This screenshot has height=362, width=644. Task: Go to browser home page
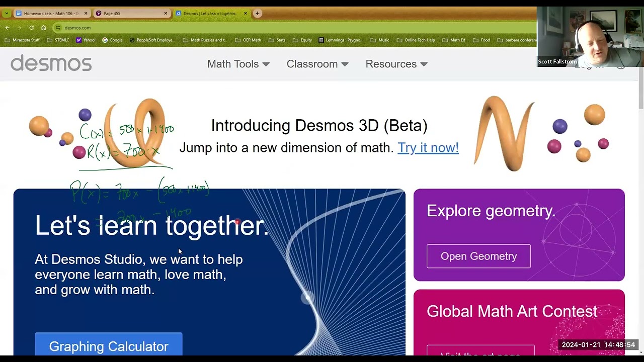coord(43,28)
